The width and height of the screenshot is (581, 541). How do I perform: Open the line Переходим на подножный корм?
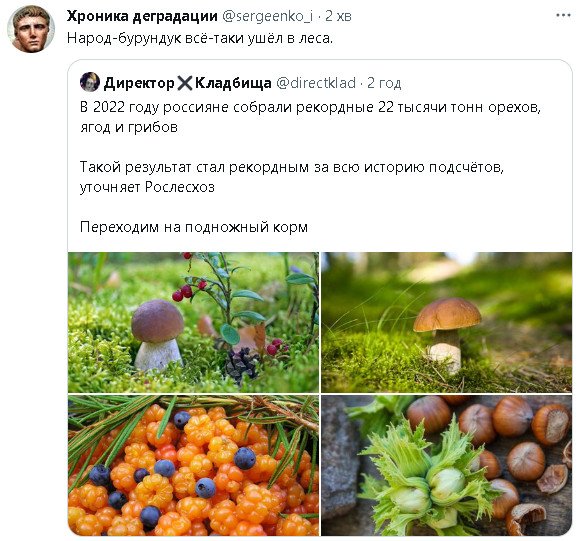[194, 227]
